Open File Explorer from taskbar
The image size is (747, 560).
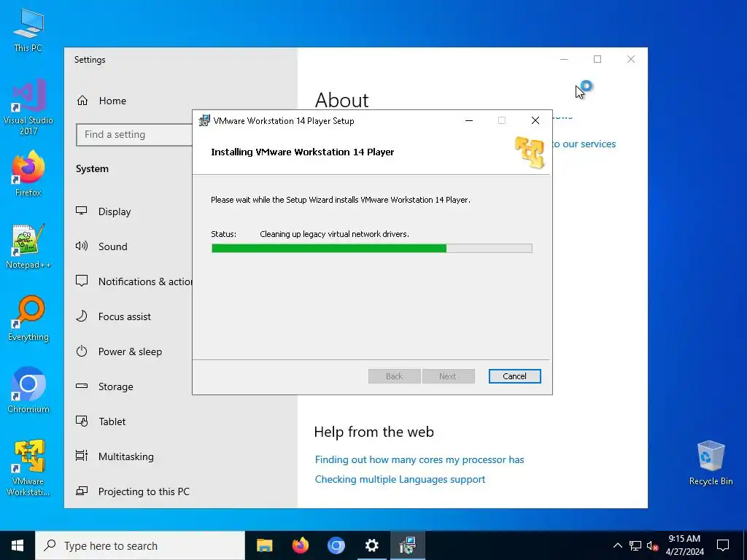pyautogui.click(x=264, y=545)
